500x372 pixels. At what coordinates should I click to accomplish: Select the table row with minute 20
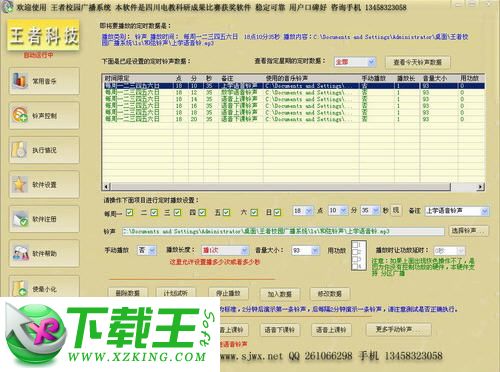pyautogui.click(x=293, y=119)
